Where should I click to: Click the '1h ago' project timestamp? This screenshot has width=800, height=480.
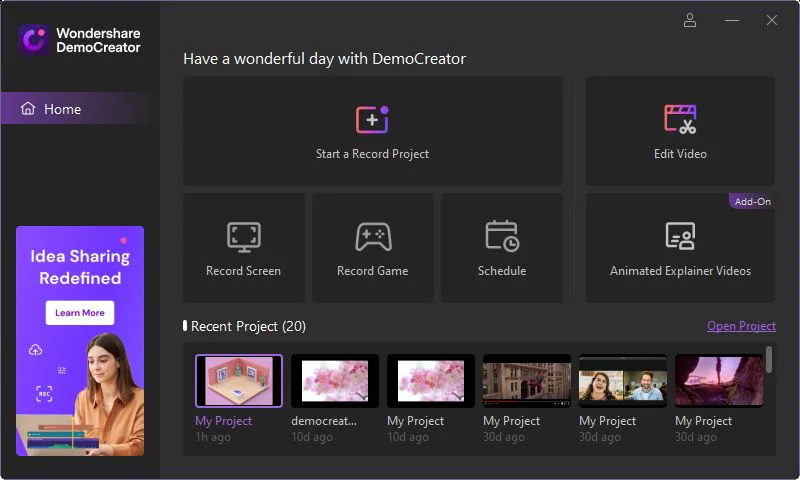point(213,437)
